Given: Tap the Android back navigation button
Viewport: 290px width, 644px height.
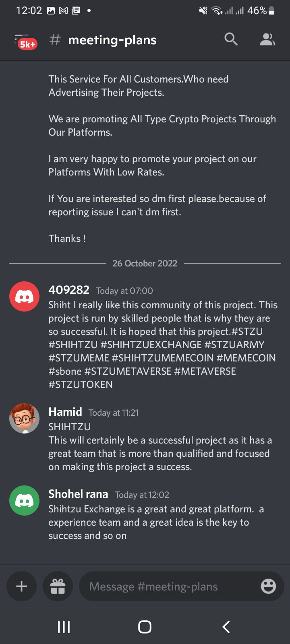Looking at the screenshot, I should (226, 627).
